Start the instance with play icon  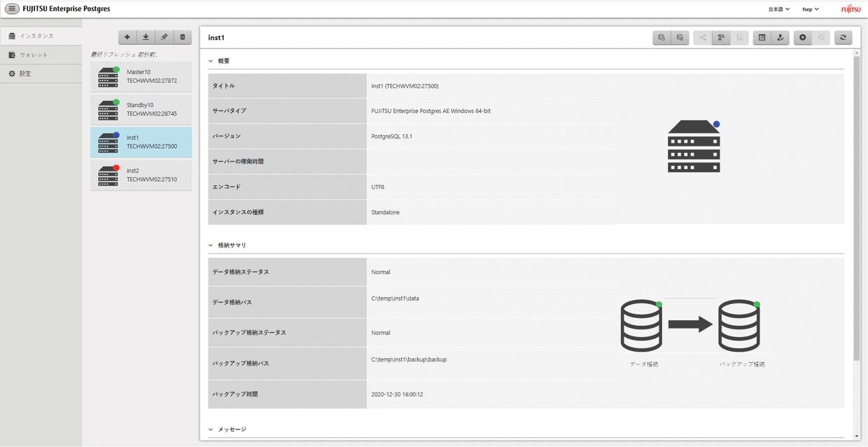coord(803,38)
